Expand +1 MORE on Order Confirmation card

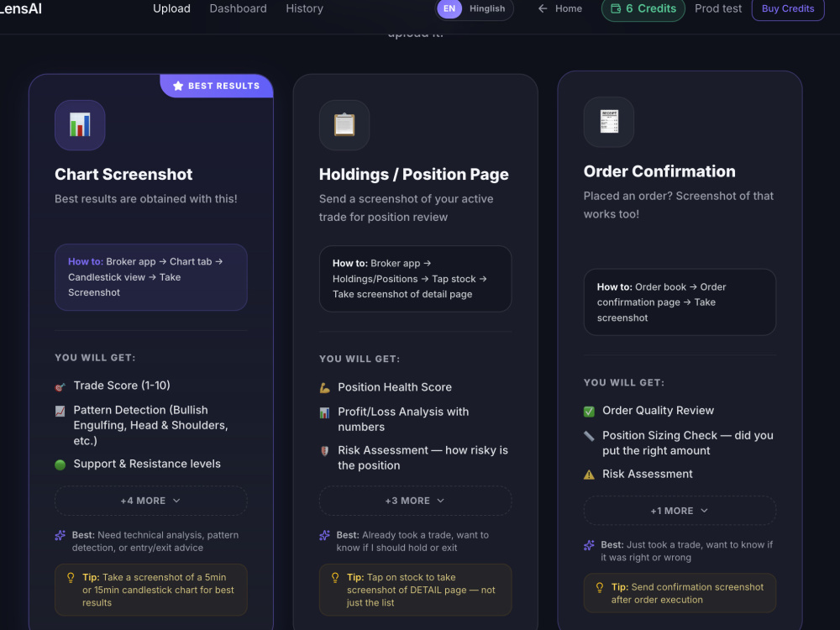pos(680,511)
